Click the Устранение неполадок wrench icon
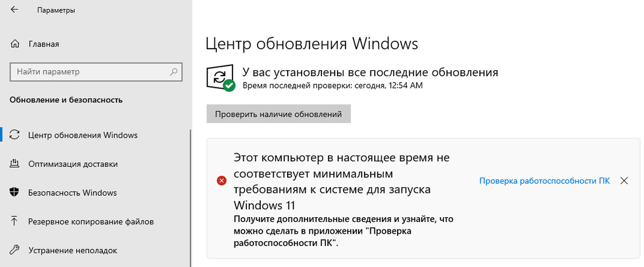The width and height of the screenshot is (644, 267). pyautogui.click(x=15, y=250)
